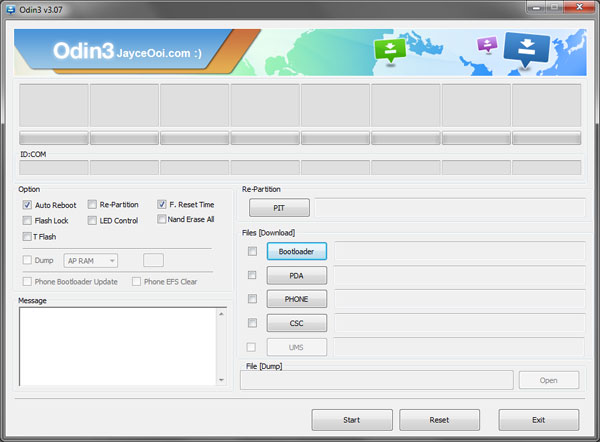Tick the Dump checkbox
600x442 pixels.
point(27,260)
